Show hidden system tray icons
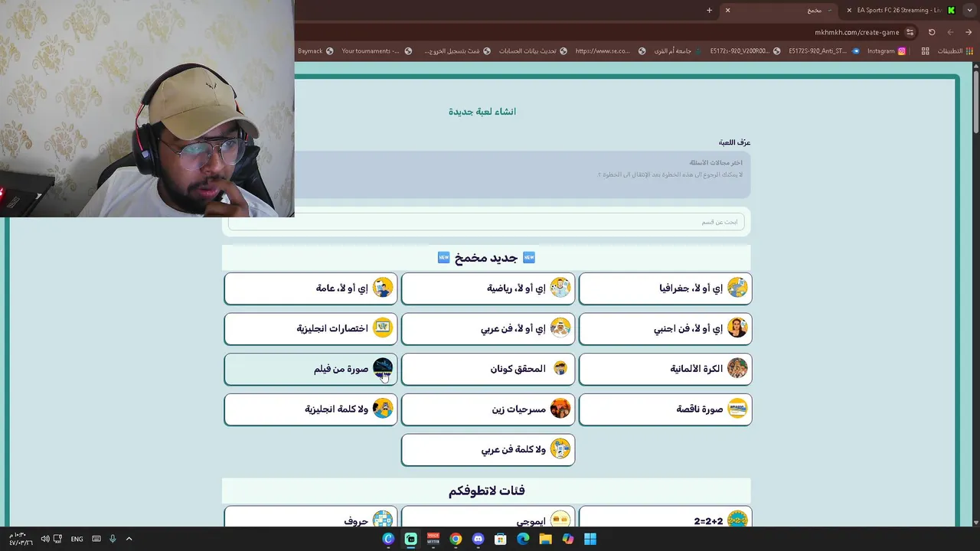Viewport: 980px width, 551px height. [129, 539]
